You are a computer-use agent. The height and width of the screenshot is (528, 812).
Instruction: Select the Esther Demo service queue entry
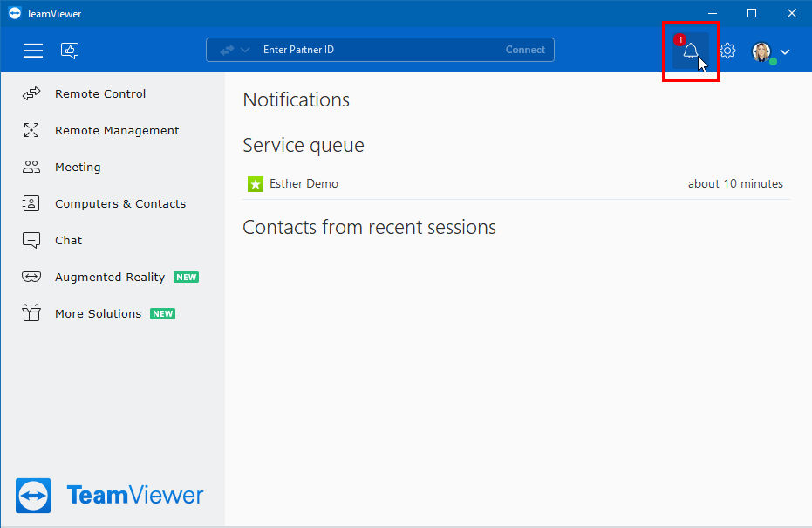point(516,184)
